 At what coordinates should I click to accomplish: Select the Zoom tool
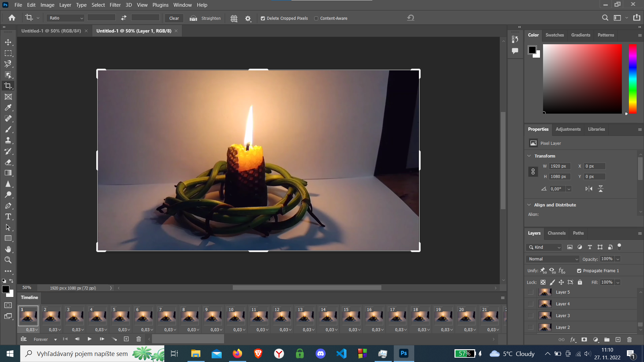(8, 260)
